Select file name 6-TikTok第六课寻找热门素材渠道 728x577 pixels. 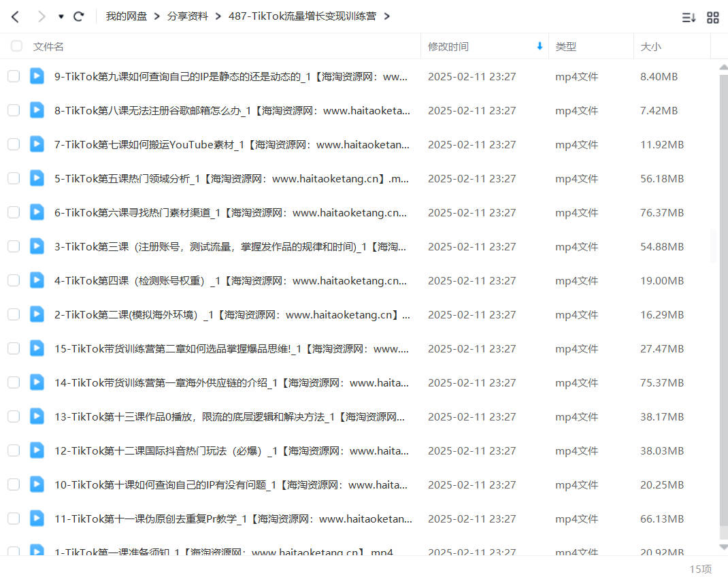click(231, 212)
